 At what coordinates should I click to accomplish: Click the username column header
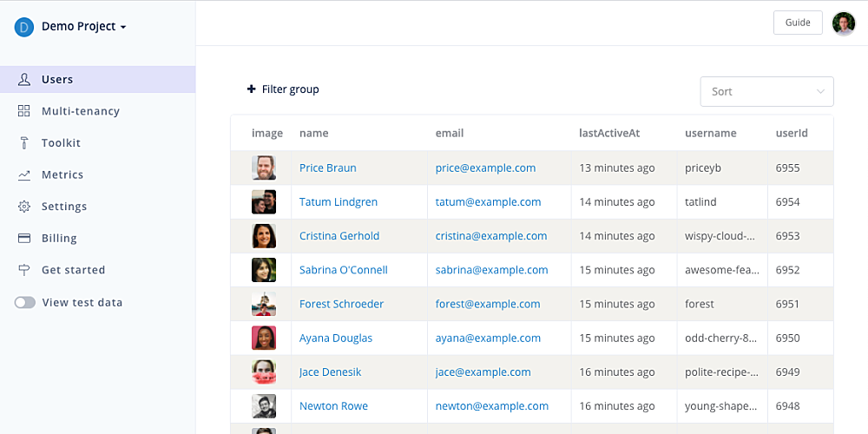click(x=711, y=134)
